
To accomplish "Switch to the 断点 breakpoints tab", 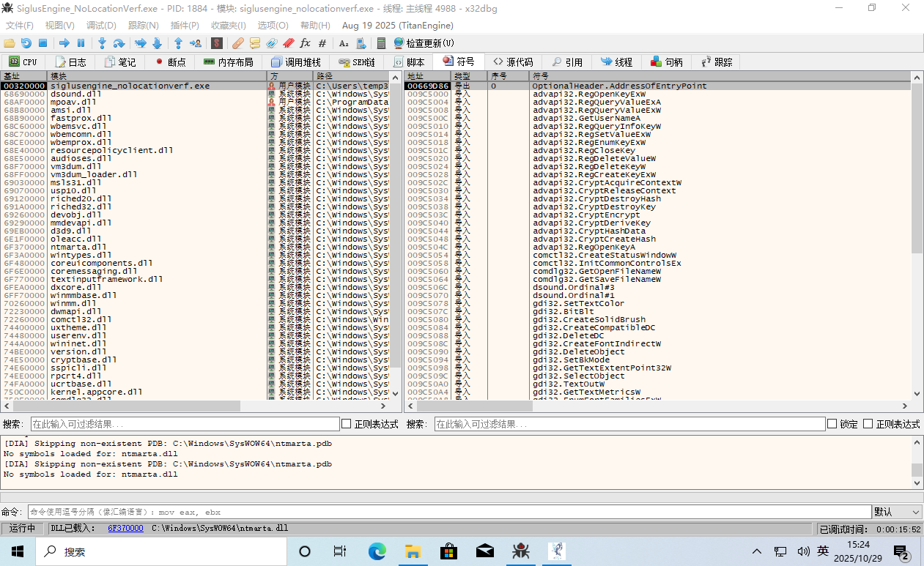I will 170,62.
